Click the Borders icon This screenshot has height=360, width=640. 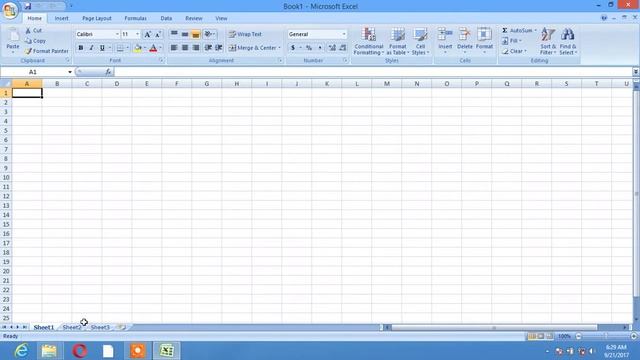tap(120, 48)
